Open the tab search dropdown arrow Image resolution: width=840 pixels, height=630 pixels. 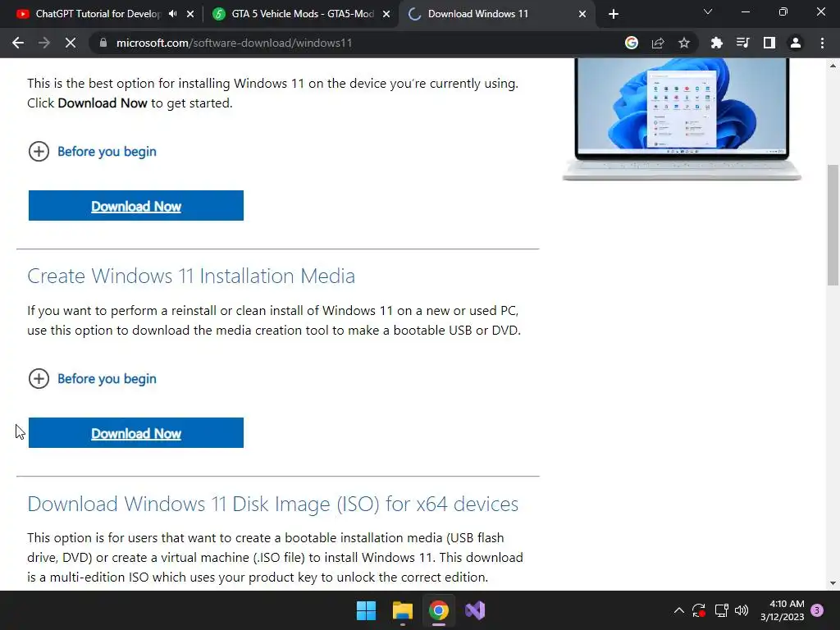708,11
